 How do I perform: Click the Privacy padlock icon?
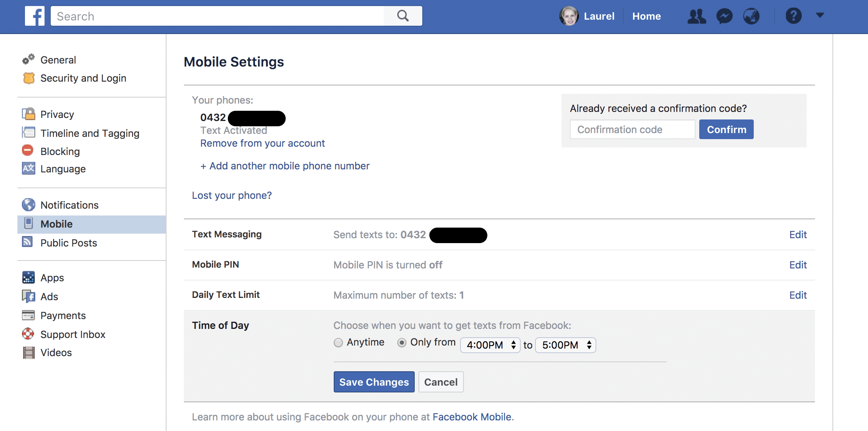[28, 114]
